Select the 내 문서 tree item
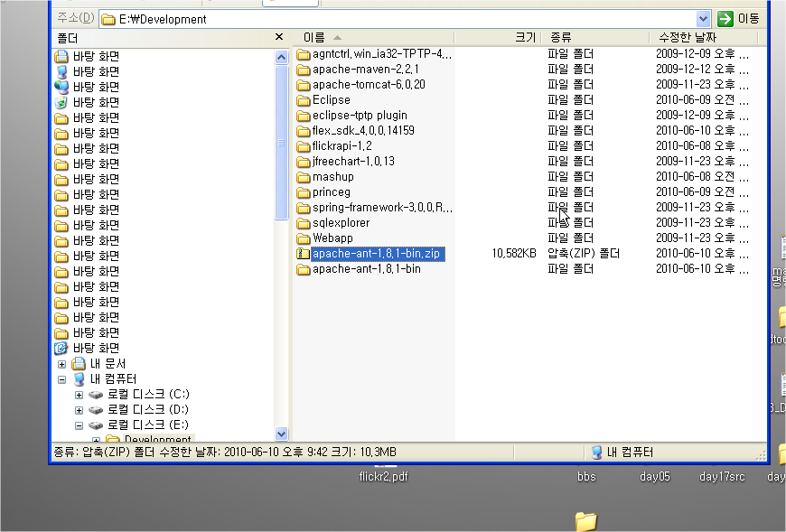The image size is (786, 532). (108, 364)
